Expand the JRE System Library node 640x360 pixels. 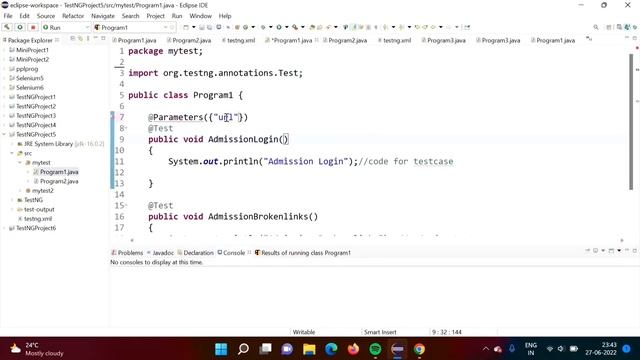tap(12, 144)
